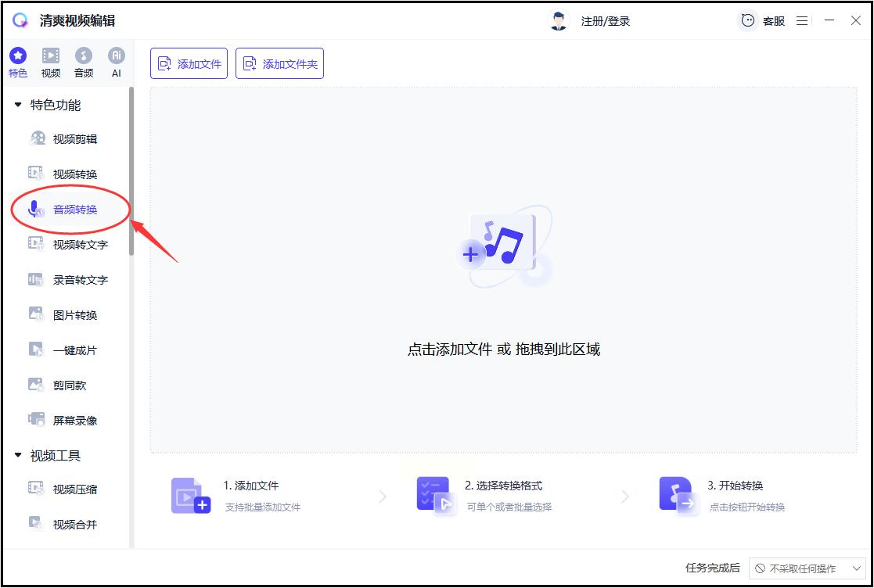874x588 pixels.
Task: Open the 视频剪辑 text entry
Action: [x=74, y=139]
